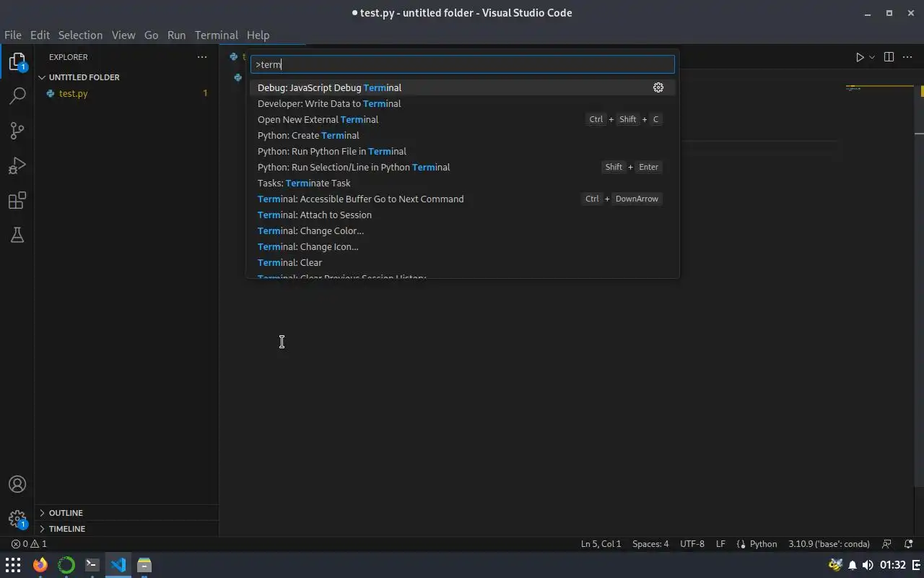Open the Go menu

pos(151,35)
